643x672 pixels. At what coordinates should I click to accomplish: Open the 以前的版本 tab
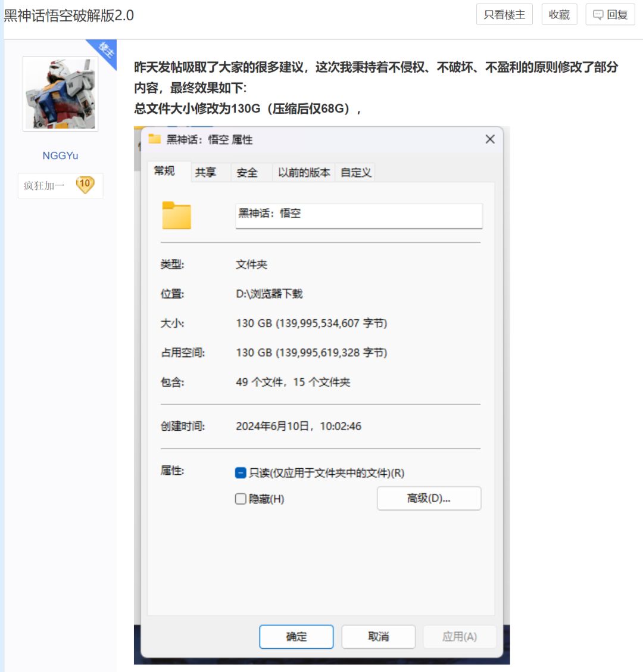pos(304,173)
